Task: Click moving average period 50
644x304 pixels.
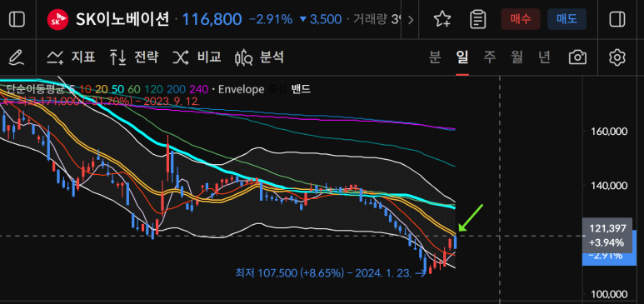Action: pyautogui.click(x=117, y=89)
